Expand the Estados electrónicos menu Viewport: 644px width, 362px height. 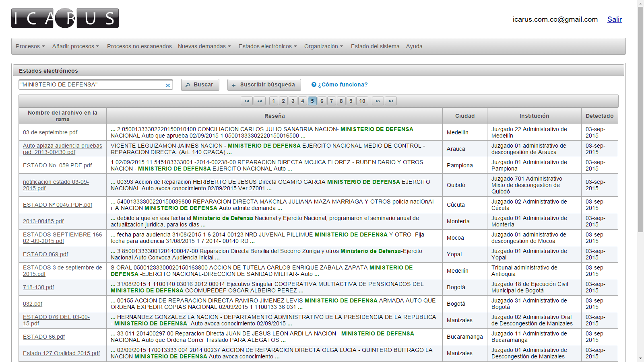268,46
